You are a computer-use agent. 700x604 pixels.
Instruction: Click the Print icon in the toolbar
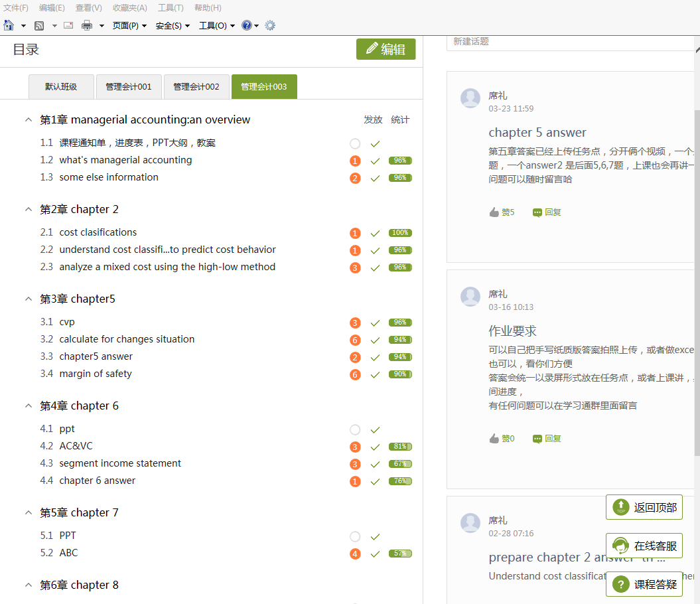[x=87, y=25]
